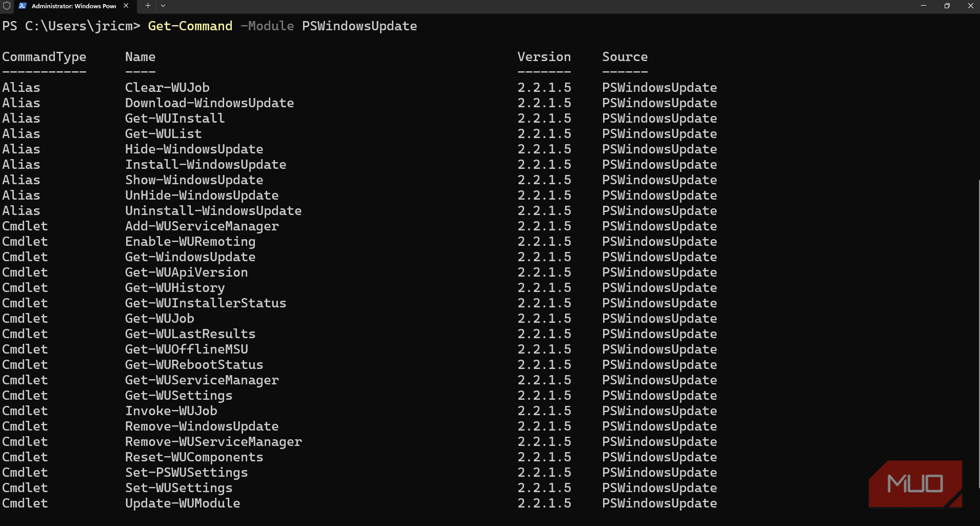Click Get-WUApiVersion cmdlet name

186,272
